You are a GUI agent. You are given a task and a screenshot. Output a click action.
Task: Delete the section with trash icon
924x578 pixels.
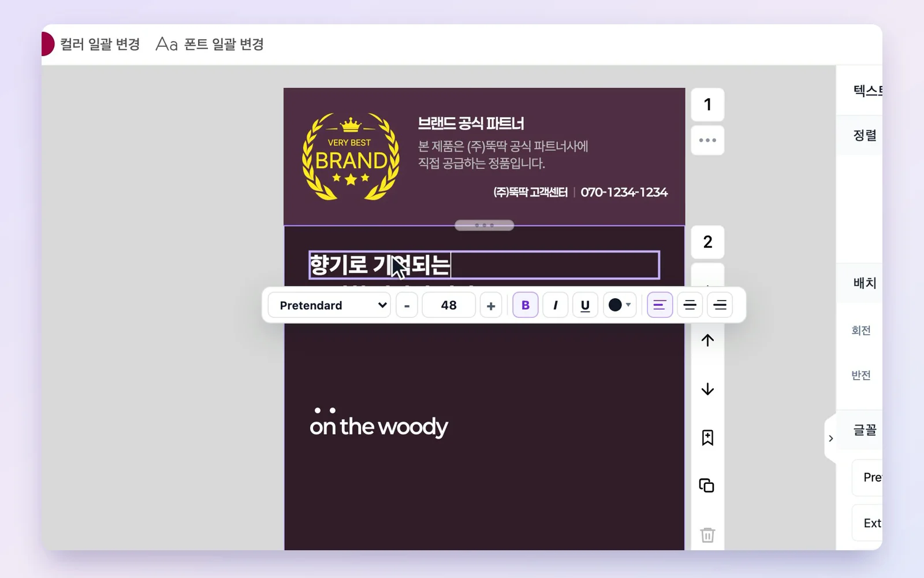(707, 535)
